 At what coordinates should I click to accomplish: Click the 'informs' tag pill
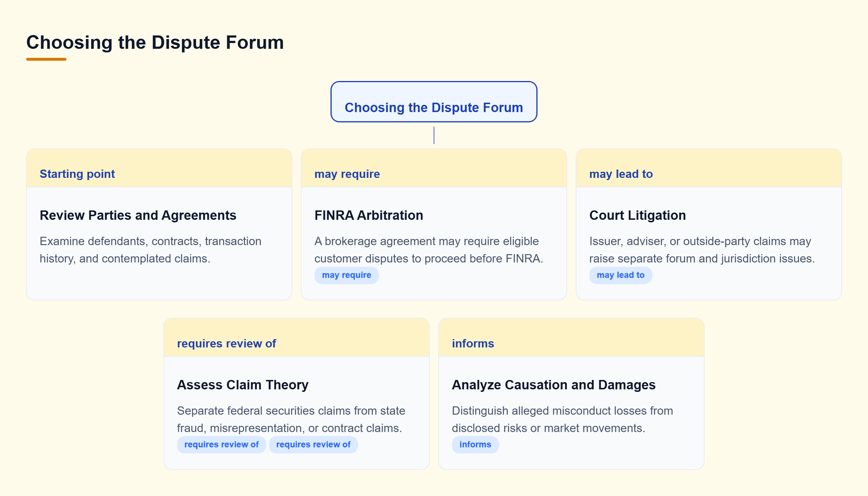click(x=475, y=445)
